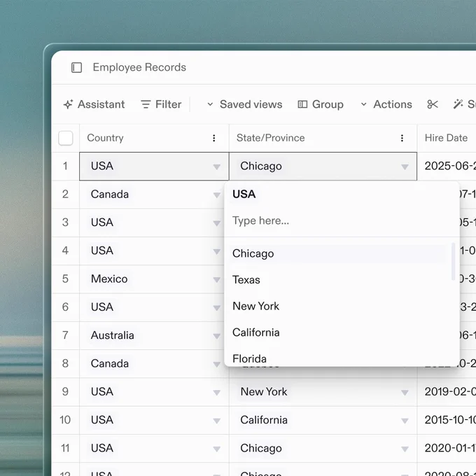The height and width of the screenshot is (476, 476).
Task: Open the Filter options
Action: (x=161, y=104)
